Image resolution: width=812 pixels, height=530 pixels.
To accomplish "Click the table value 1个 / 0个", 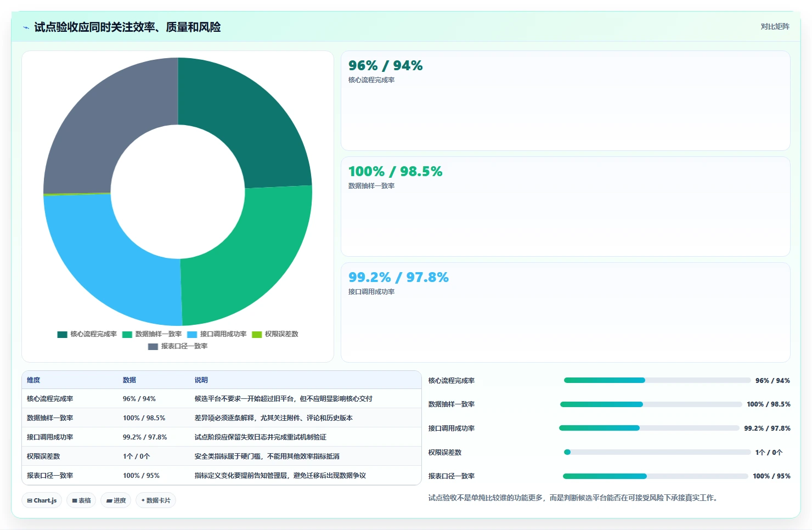I will 137,456.
